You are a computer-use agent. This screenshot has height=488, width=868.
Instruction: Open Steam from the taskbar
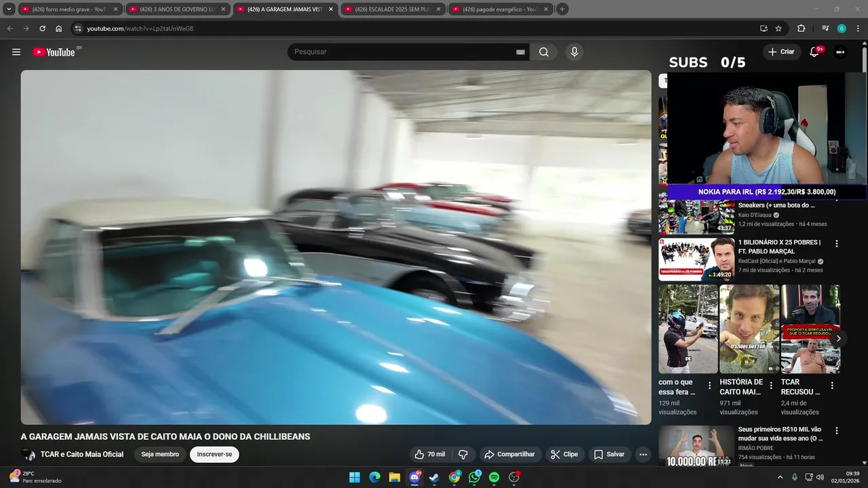(434, 477)
